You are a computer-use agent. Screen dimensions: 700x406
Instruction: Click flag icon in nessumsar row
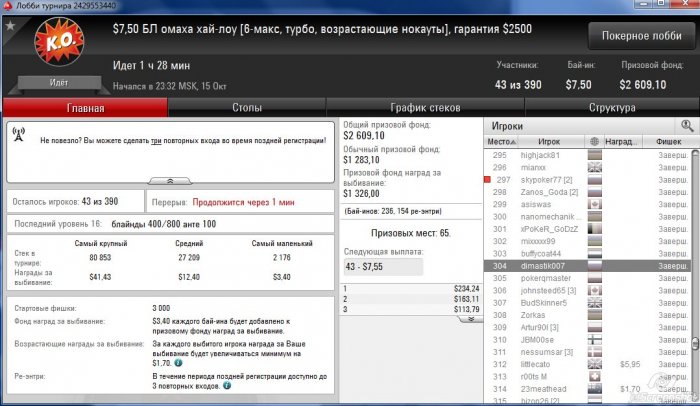tap(595, 352)
